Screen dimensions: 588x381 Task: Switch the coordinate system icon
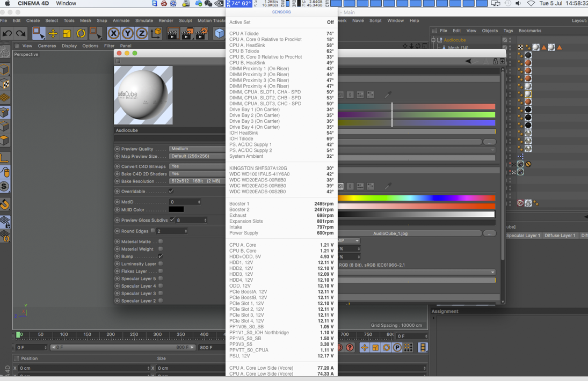156,33
